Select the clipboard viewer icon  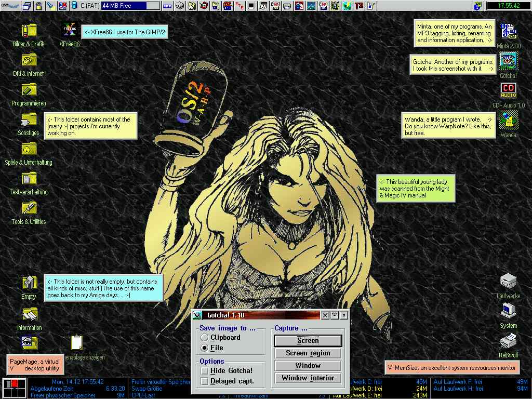[77, 343]
